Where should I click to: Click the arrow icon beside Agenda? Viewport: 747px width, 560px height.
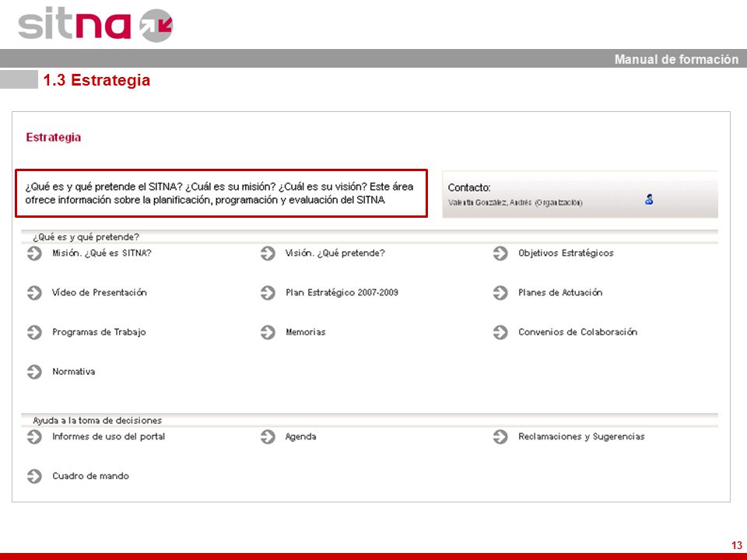coord(268,436)
